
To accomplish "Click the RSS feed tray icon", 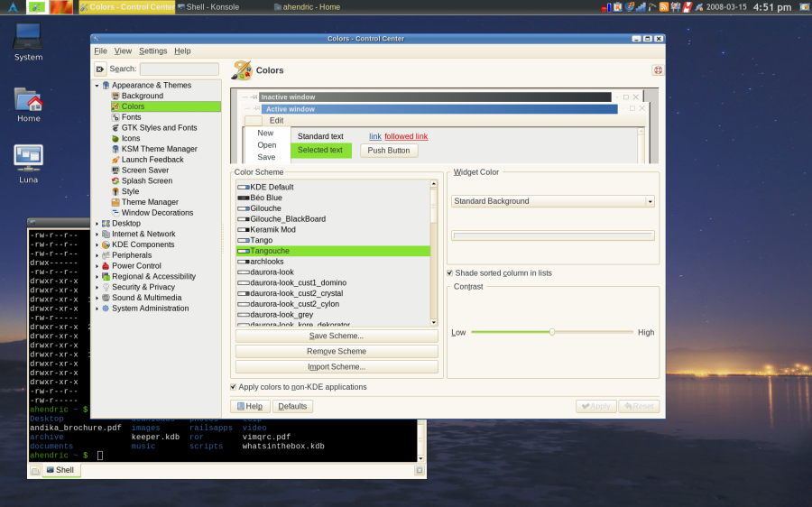I will tap(663, 6).
